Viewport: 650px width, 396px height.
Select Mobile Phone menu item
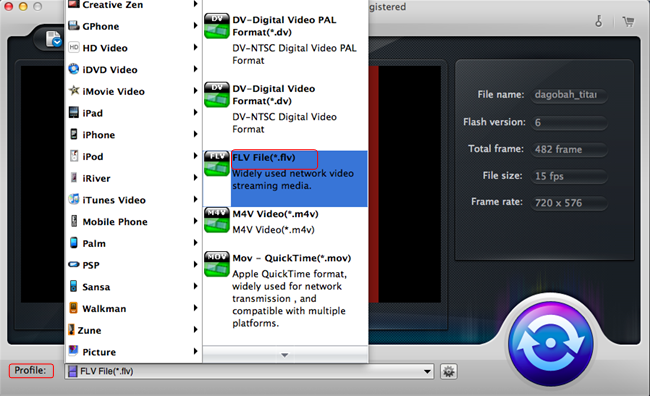click(x=133, y=221)
